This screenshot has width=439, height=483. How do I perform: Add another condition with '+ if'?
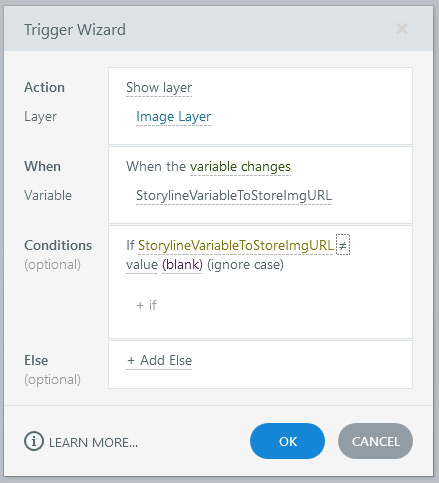coord(146,305)
